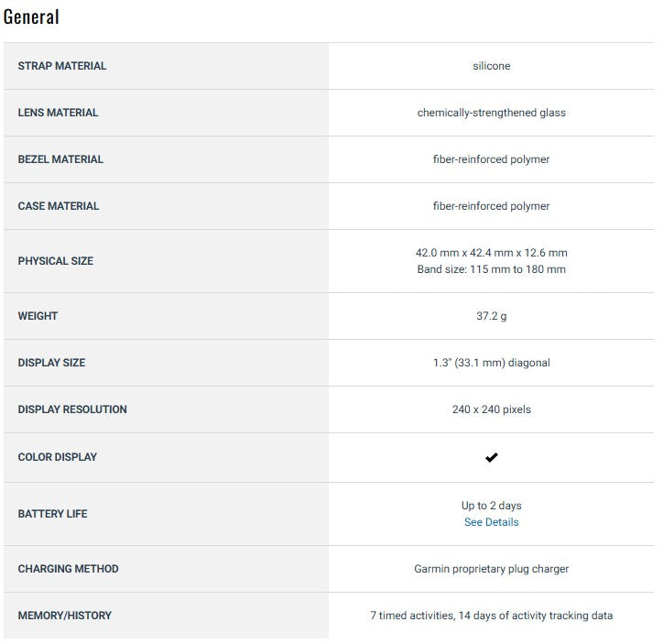Select the Charging Method label
This screenshot has width=663, height=644.
(68, 569)
